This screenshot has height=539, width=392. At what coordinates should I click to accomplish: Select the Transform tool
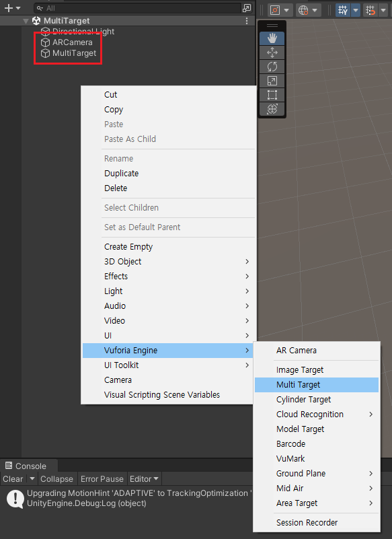pyautogui.click(x=272, y=109)
